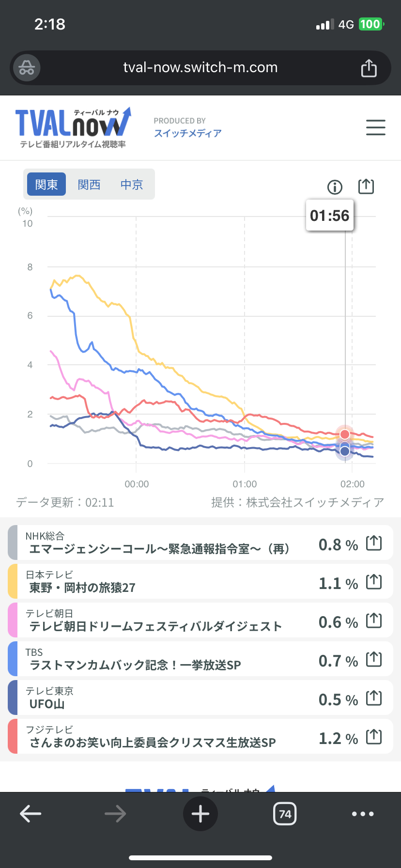Open a new browser tab
The image size is (401, 868).
click(x=200, y=814)
